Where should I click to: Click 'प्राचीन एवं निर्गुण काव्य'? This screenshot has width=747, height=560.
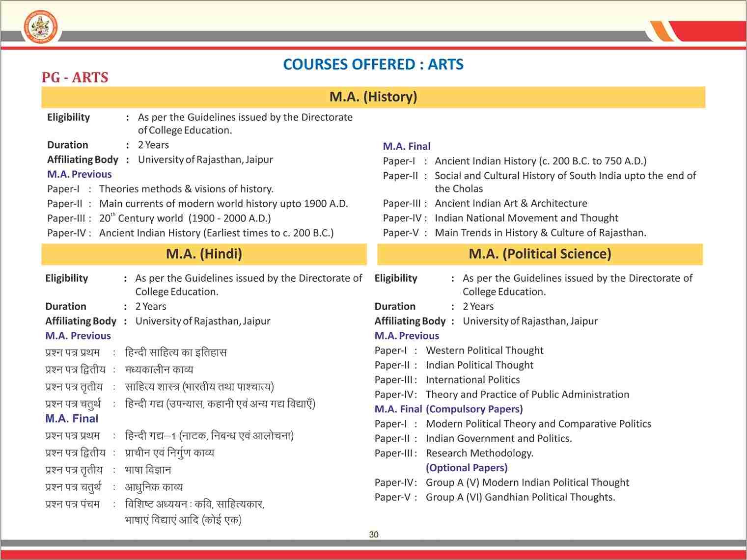pyautogui.click(x=169, y=453)
